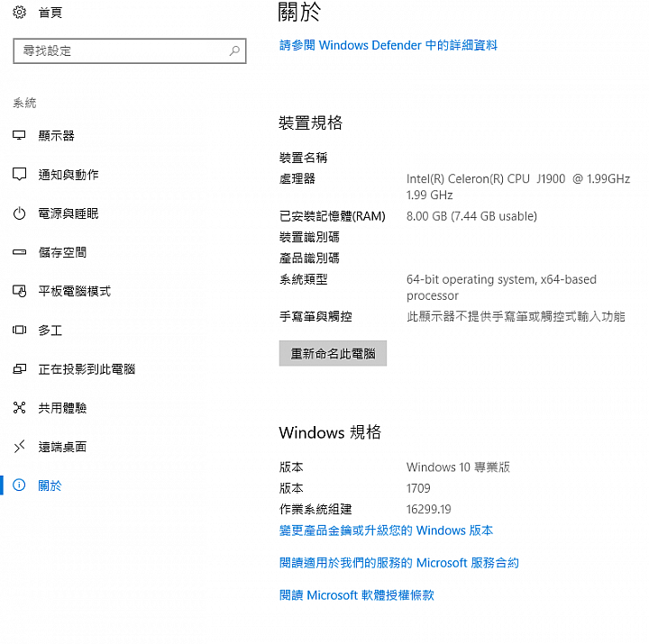Open 通知與動作 settings
Image resolution: width=649 pixels, height=644 pixels.
[x=69, y=175]
